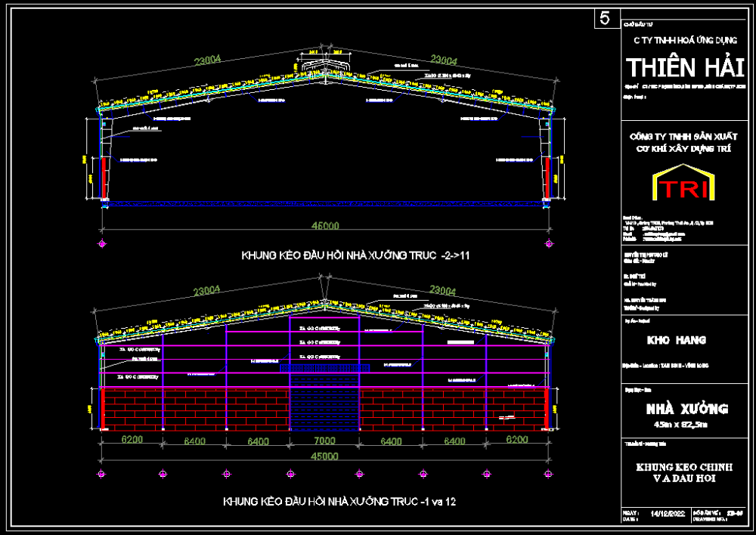Click the V A DAU HOI title line
Screen dimensions: 756x535
(x=684, y=478)
